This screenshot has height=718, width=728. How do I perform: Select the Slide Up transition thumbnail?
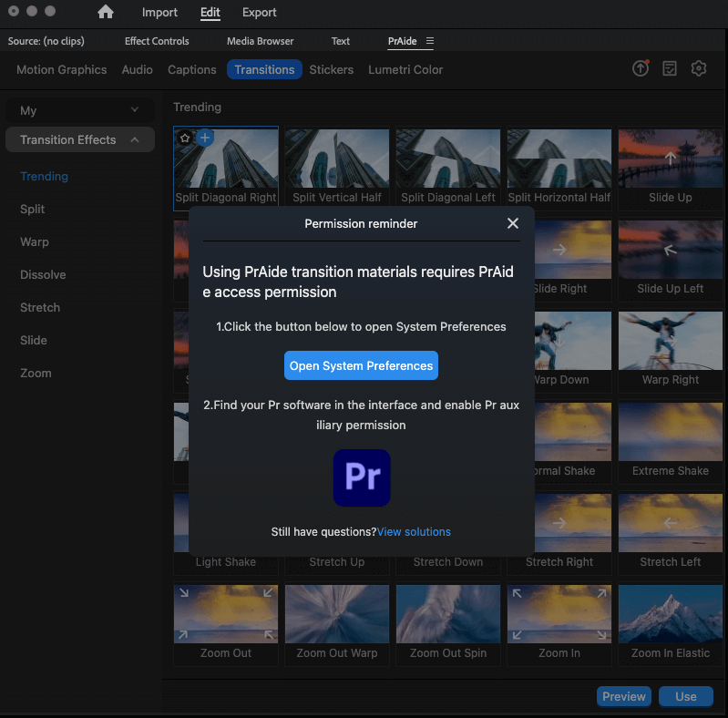(x=671, y=159)
